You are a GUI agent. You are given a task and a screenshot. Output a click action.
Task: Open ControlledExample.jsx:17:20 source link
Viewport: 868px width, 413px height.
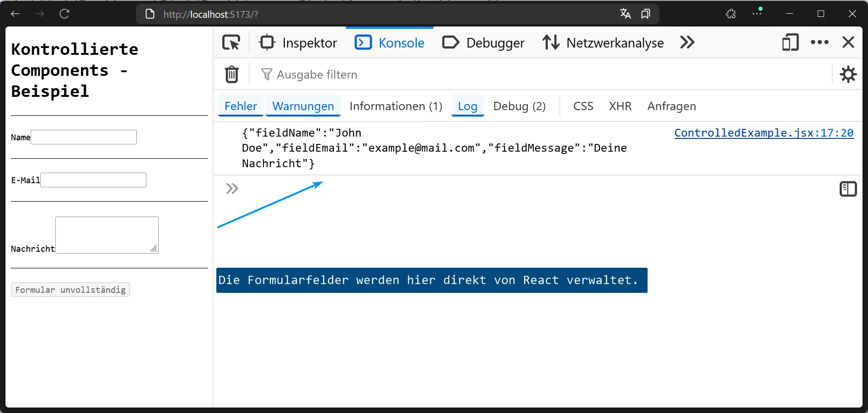click(x=764, y=133)
